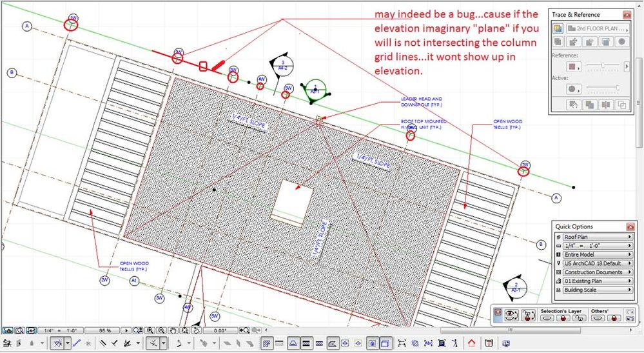Expand the zoom presets arrow
The width and height of the screenshot is (644, 353).
click(x=126, y=330)
